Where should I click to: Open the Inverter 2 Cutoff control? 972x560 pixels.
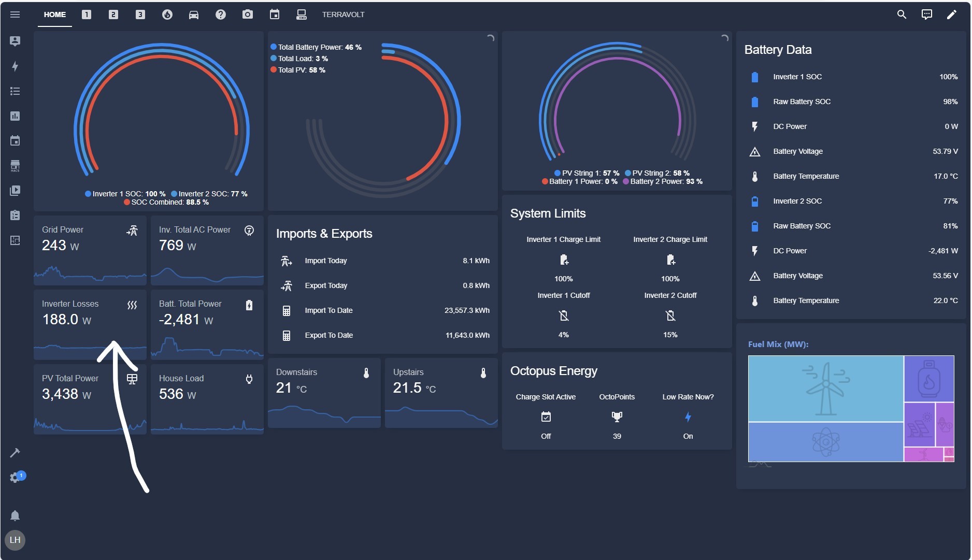[670, 315]
